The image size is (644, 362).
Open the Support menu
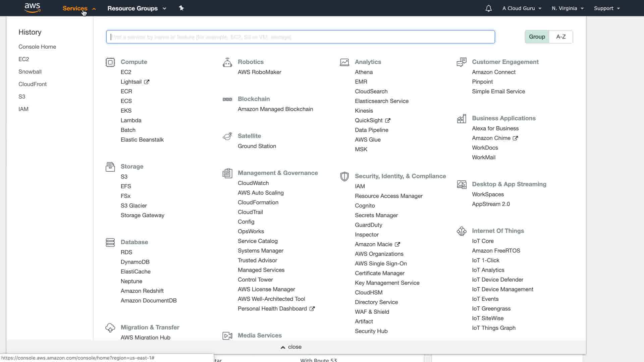606,8
